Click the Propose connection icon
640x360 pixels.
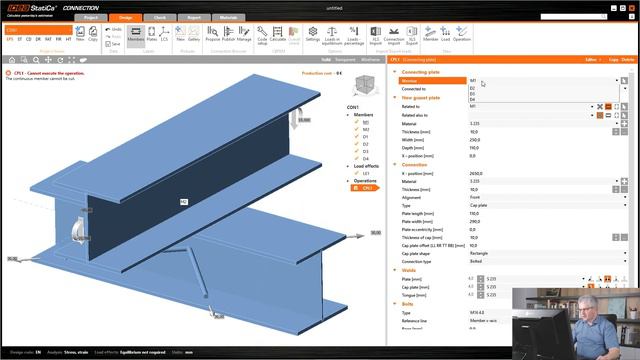click(x=213, y=33)
